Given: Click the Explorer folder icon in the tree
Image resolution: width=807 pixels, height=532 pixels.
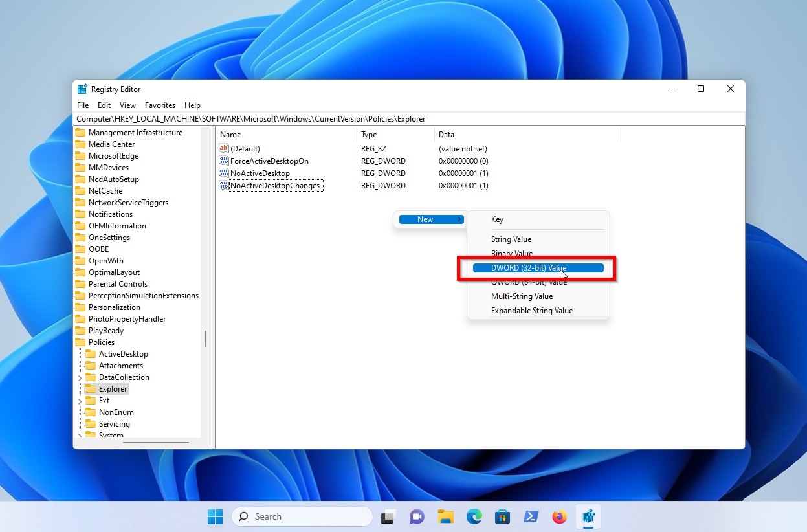Looking at the screenshot, I should (x=91, y=389).
